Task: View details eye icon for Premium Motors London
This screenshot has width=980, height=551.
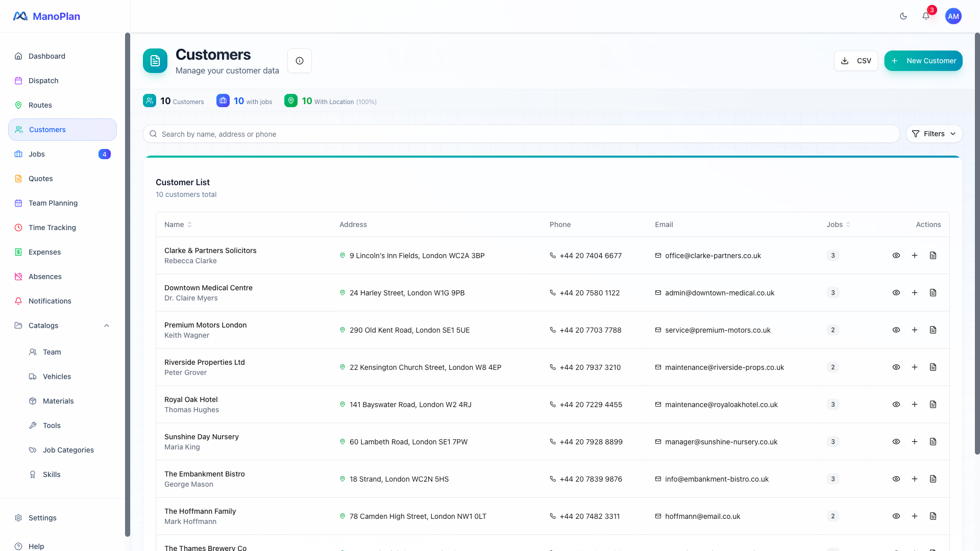Action: coord(896,330)
